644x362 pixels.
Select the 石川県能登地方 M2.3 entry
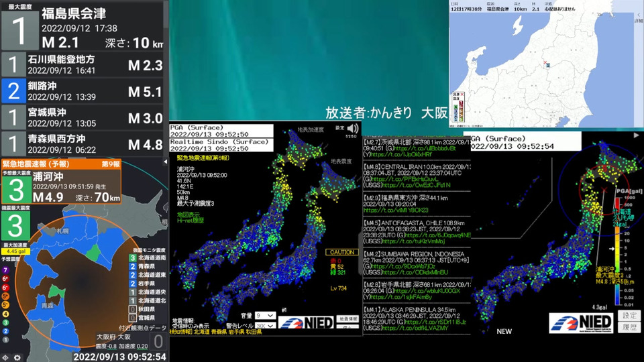point(83,64)
